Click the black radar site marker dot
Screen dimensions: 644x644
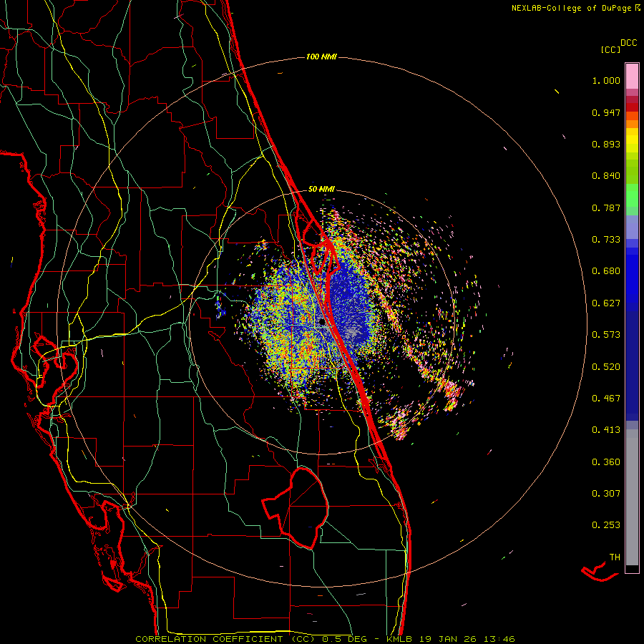(x=322, y=323)
